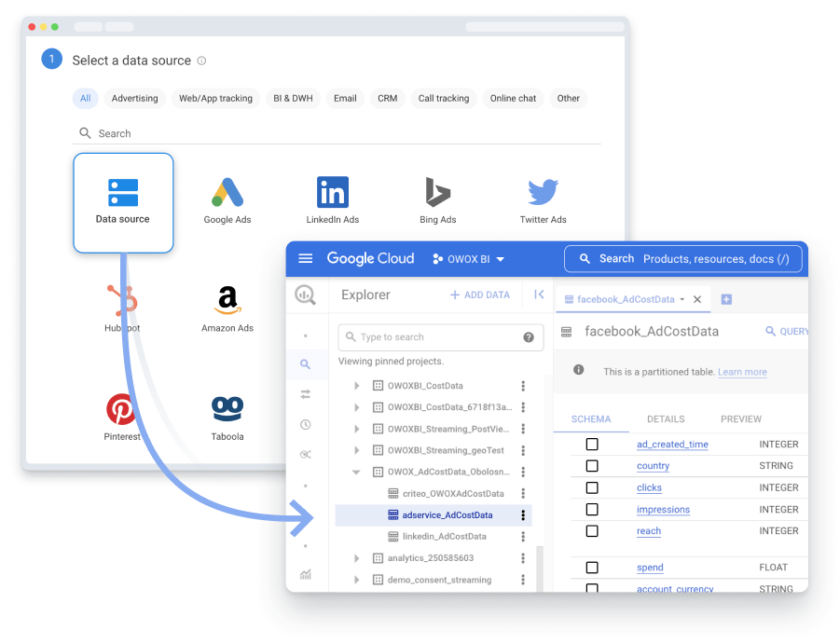Image resolution: width=840 pixels, height=644 pixels.
Task: Open the OWOX BI project selector dropdown
Action: point(468,259)
